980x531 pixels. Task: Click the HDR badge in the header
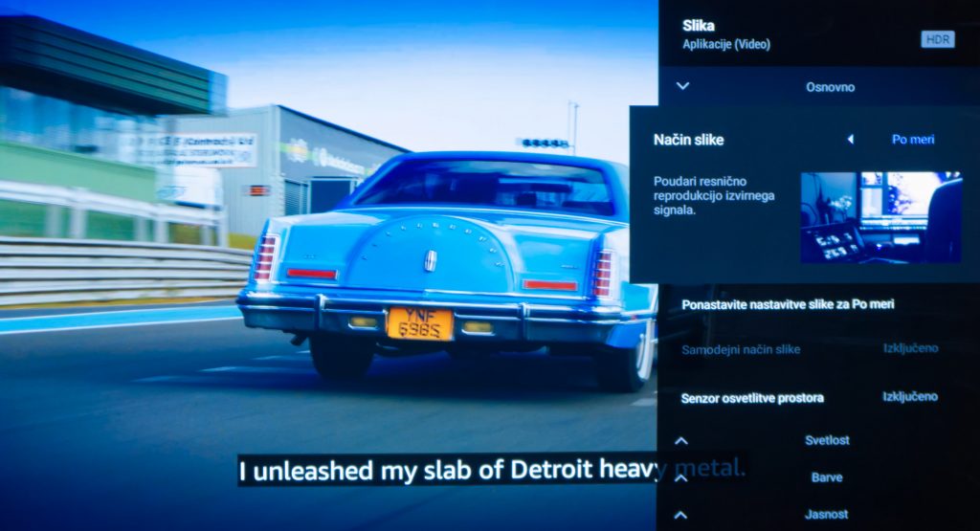coord(938,39)
